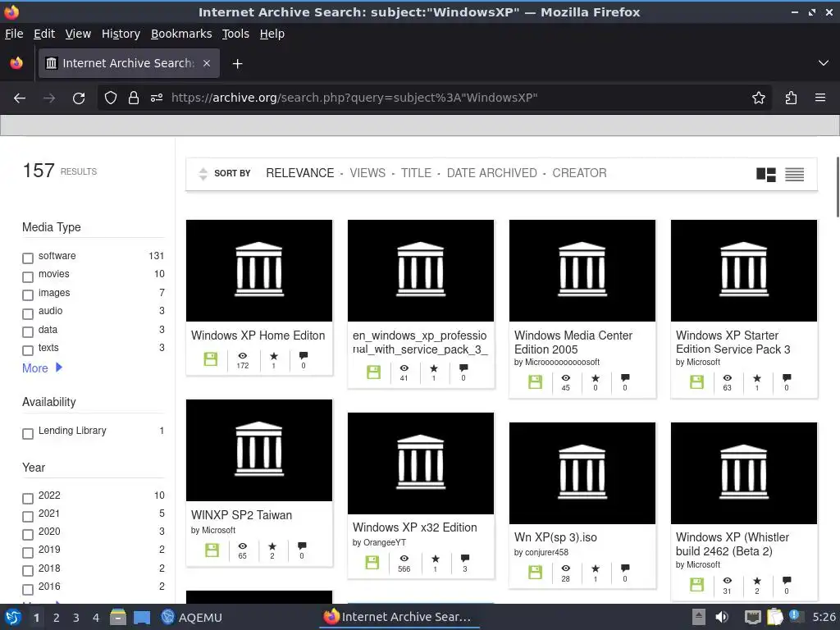This screenshot has width=840, height=630.
Task: Expand More media types list
Action: [43, 368]
